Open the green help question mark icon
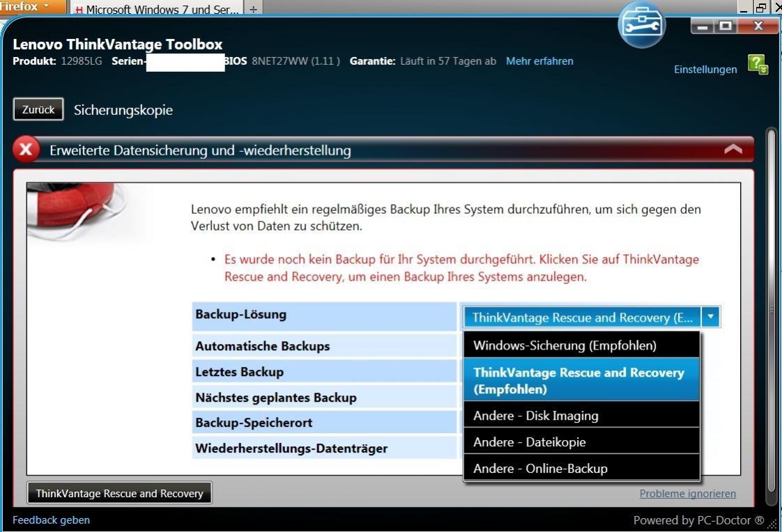Image resolution: width=782 pixels, height=532 pixels. [x=758, y=65]
